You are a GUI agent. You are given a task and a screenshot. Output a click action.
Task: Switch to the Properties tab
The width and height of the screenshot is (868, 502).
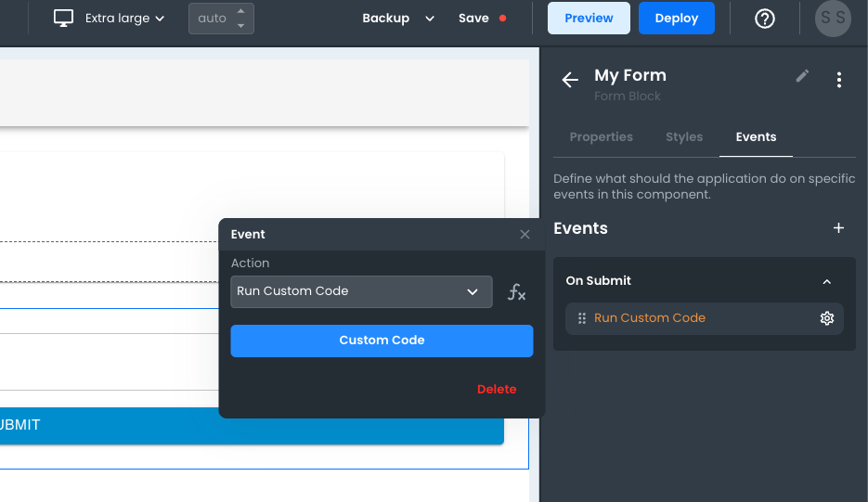point(601,137)
